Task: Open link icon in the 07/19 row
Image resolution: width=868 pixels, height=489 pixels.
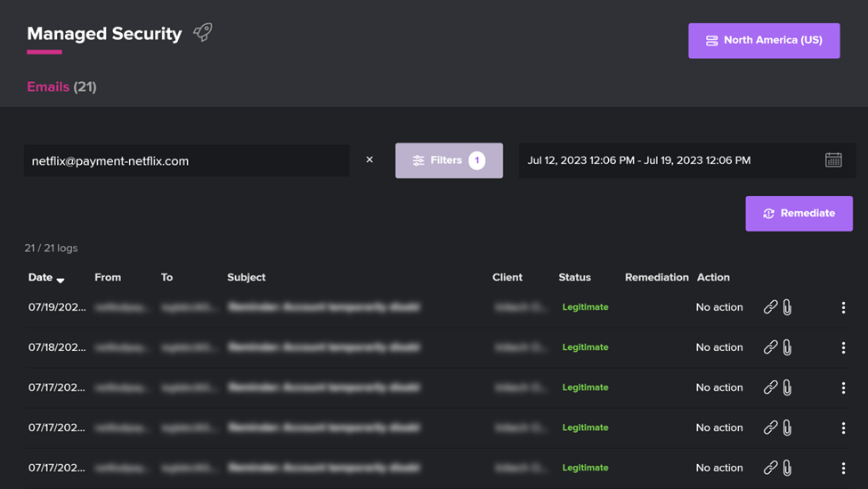Action: tap(770, 306)
